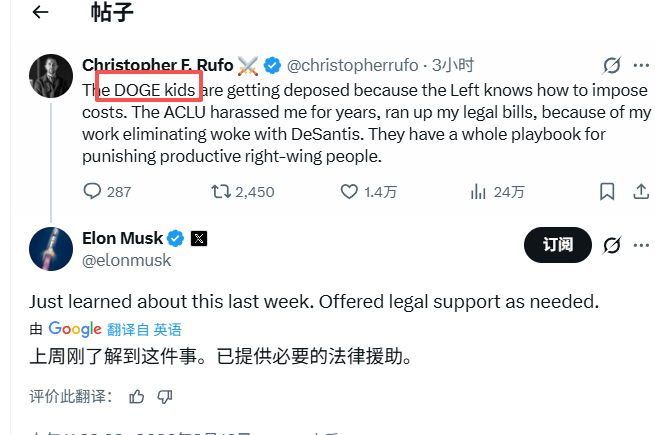Screen dimensions: 655x435
Task: Click Grok icon beside the 订阅 button
Action: pos(612,244)
